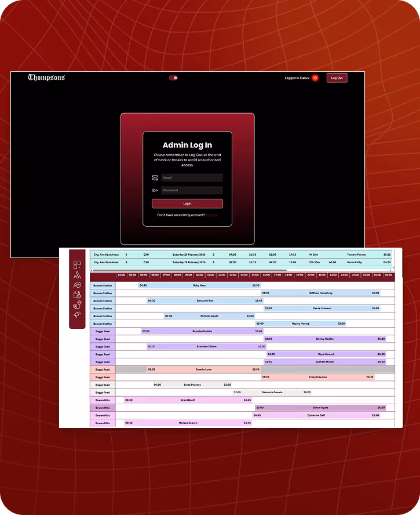Image resolution: width=420 pixels, height=515 pixels.
Task: Toggle the theme switch in header
Action: (173, 78)
